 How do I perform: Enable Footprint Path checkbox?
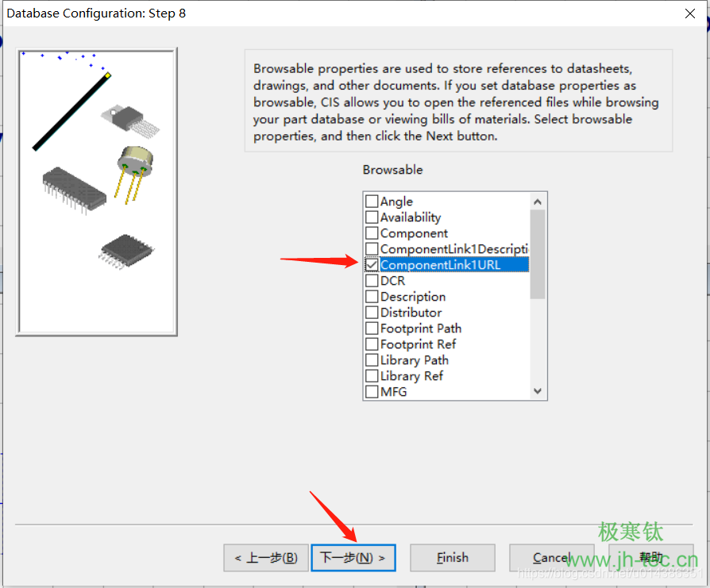tap(372, 329)
